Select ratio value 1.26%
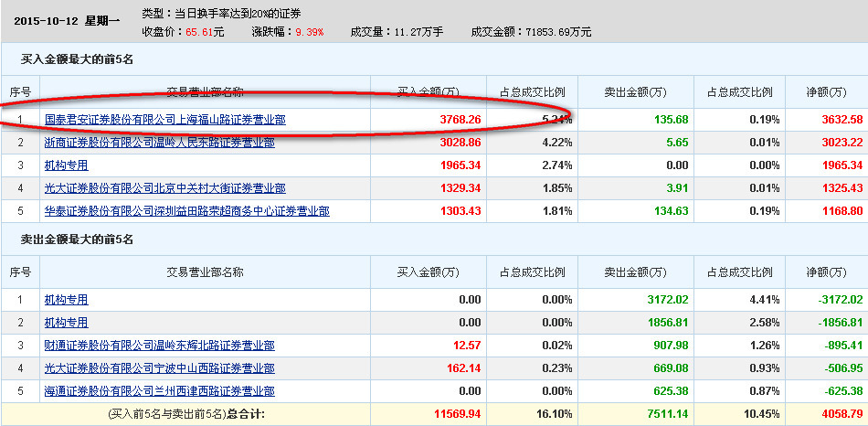This screenshot has height=426, width=868. click(x=765, y=346)
